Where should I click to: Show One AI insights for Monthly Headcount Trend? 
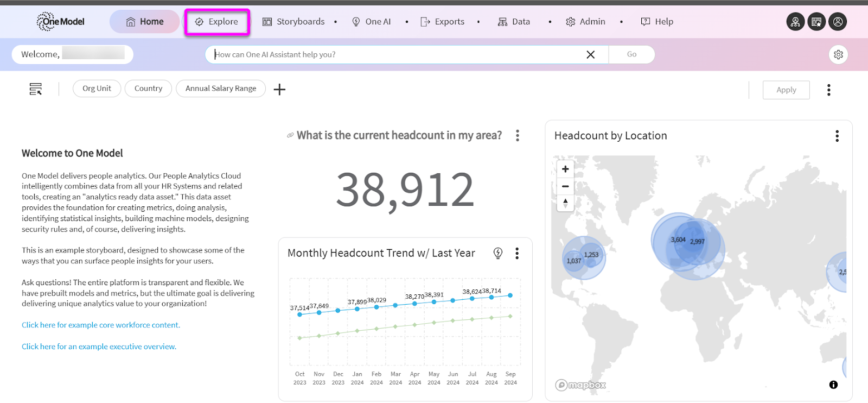coord(498,253)
